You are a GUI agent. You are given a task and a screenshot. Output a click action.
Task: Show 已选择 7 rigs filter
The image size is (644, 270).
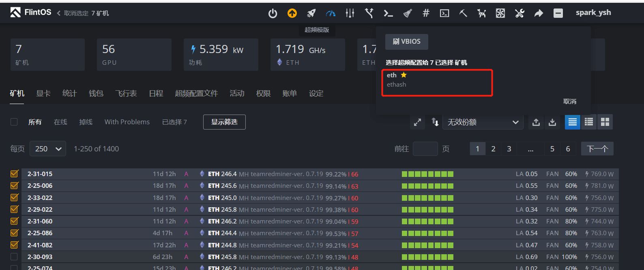tap(174, 122)
